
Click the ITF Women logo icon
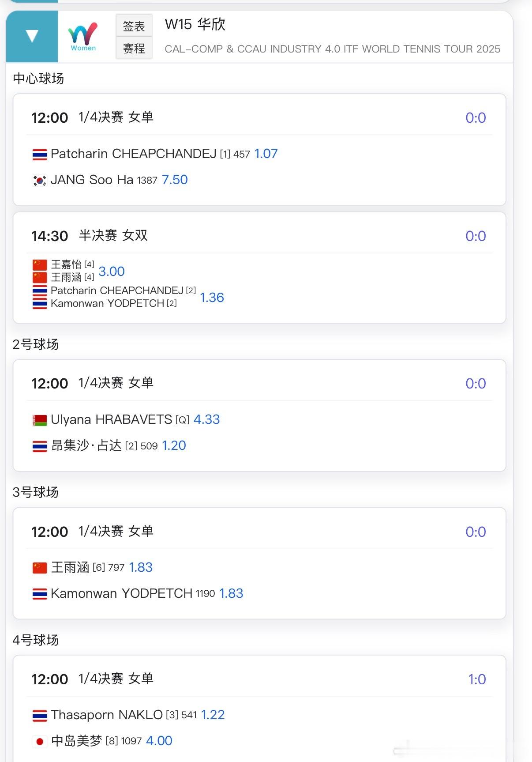(x=83, y=37)
